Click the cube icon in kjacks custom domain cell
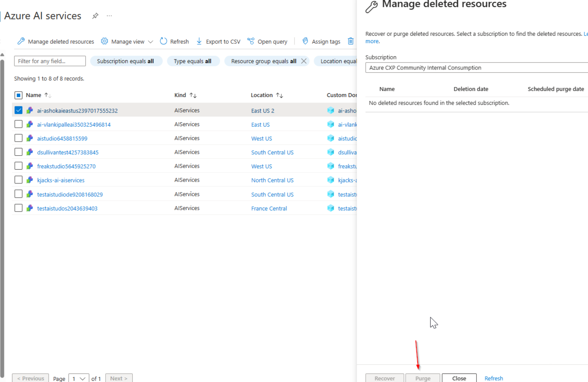This screenshot has width=588, height=382. click(331, 180)
